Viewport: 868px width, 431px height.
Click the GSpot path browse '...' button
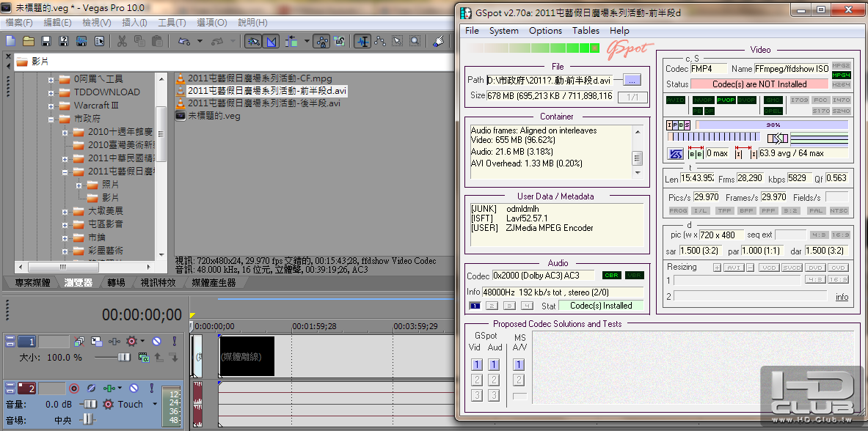[632, 80]
